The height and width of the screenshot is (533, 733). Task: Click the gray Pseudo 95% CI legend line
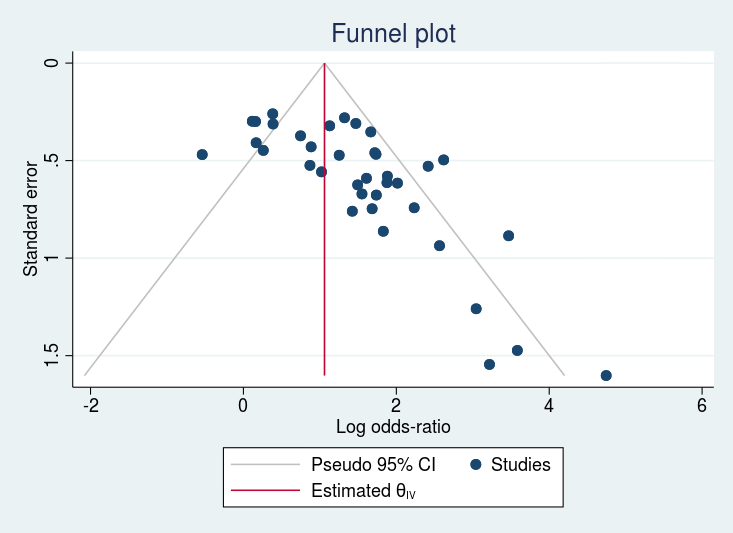point(265,464)
